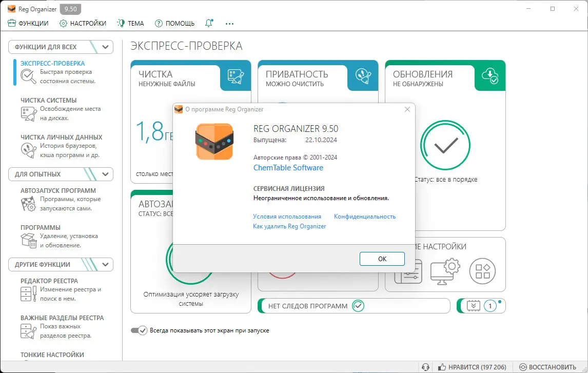Click the download tray icon with counter
The height and width of the screenshot is (373, 588).
click(473, 306)
